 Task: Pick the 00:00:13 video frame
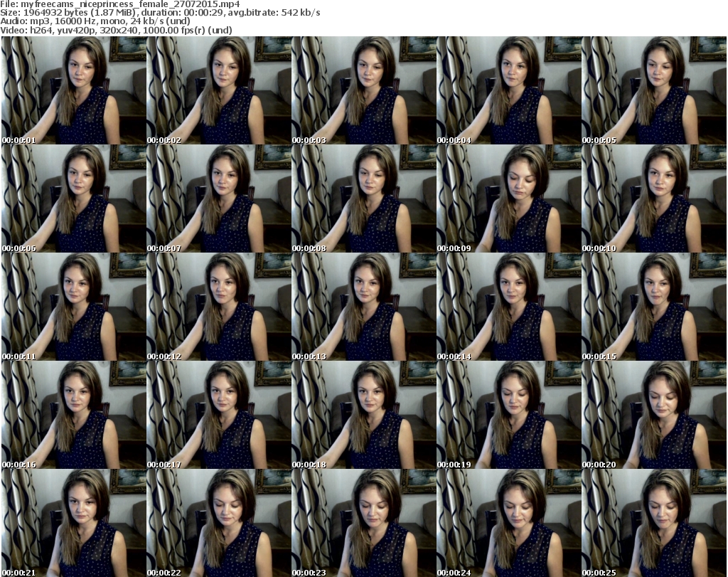(x=363, y=307)
